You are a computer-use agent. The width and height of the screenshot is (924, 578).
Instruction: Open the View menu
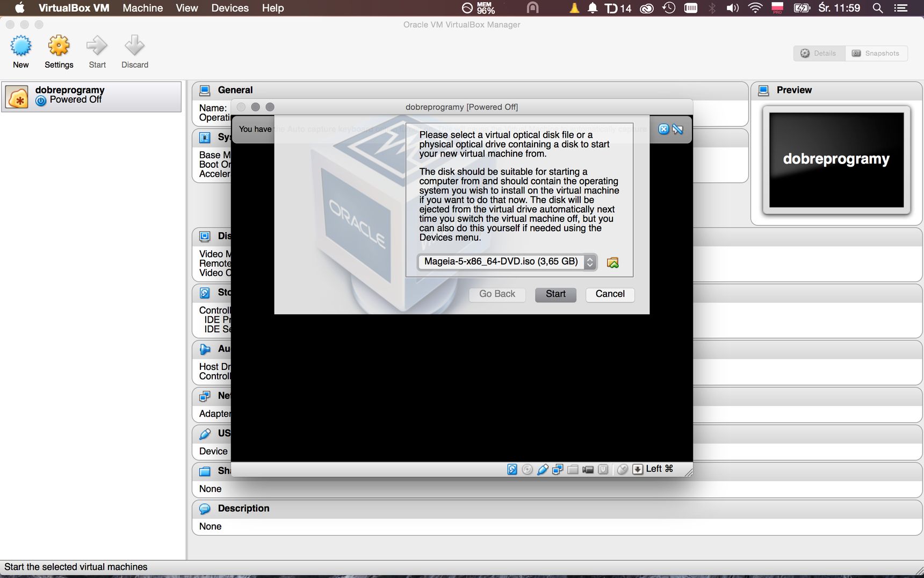[x=187, y=8]
